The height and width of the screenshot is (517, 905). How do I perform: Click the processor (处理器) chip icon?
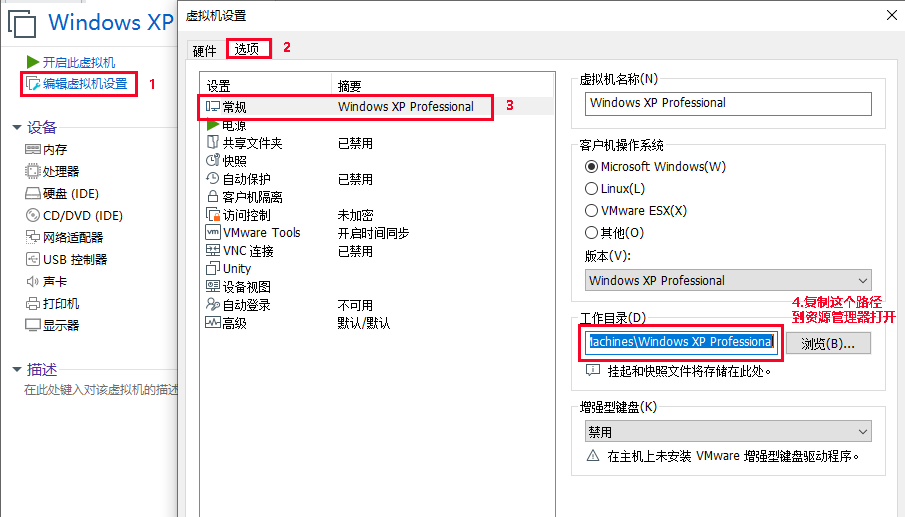[33, 171]
